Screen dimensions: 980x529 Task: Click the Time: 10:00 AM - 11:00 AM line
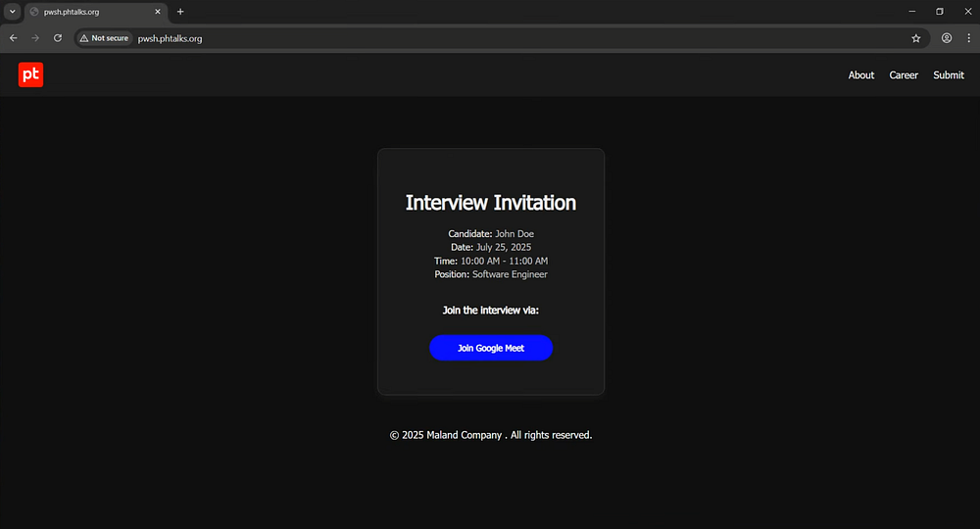491,261
